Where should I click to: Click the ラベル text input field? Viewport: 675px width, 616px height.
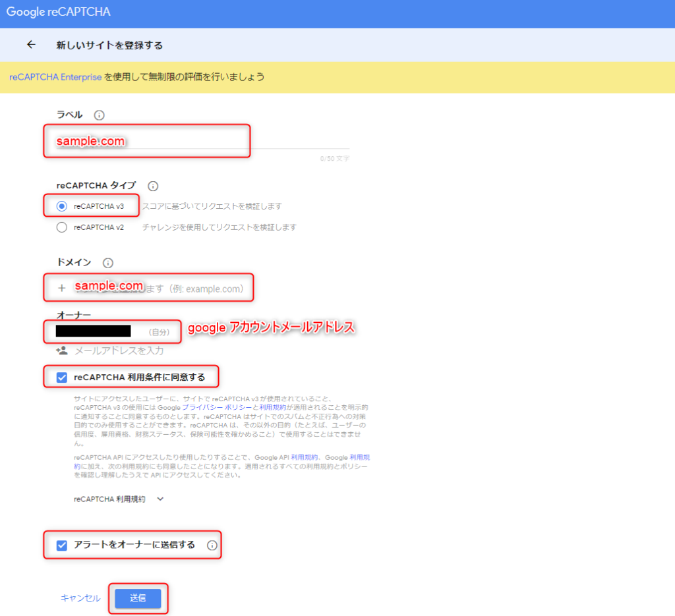coord(198,142)
